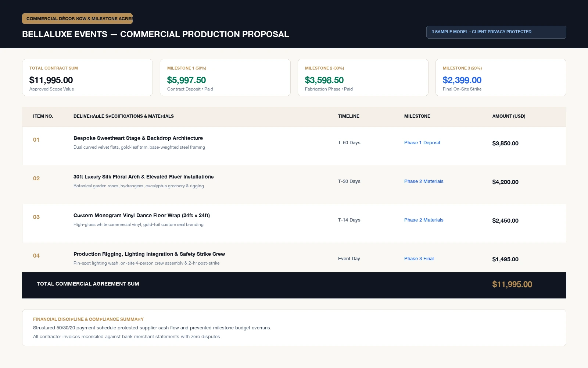Click the Pin-spot lighting wash description line
This screenshot has height=368, width=588.
[x=146, y=263]
